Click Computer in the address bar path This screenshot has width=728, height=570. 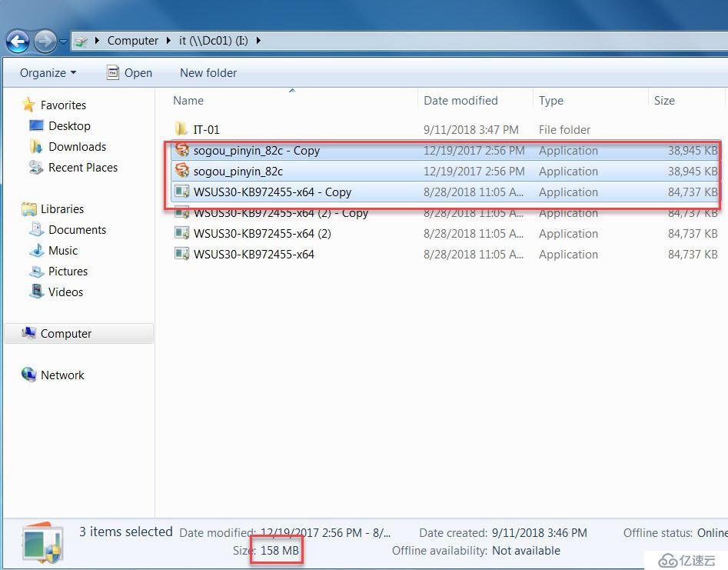[133, 41]
